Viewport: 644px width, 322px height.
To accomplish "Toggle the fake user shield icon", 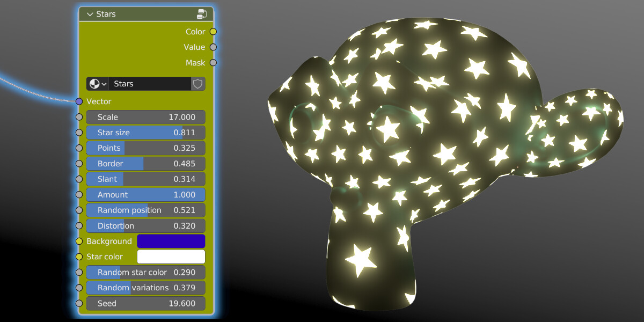I will coord(198,84).
